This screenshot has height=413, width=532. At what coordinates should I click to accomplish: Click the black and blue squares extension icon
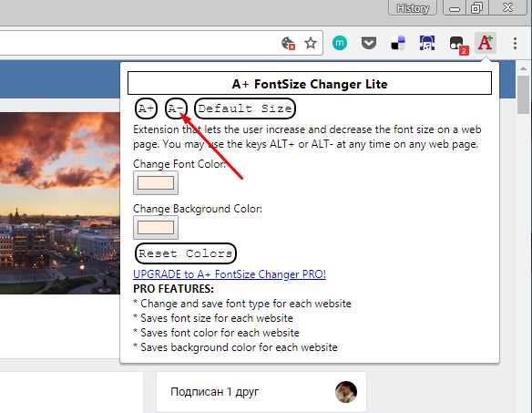point(398,43)
